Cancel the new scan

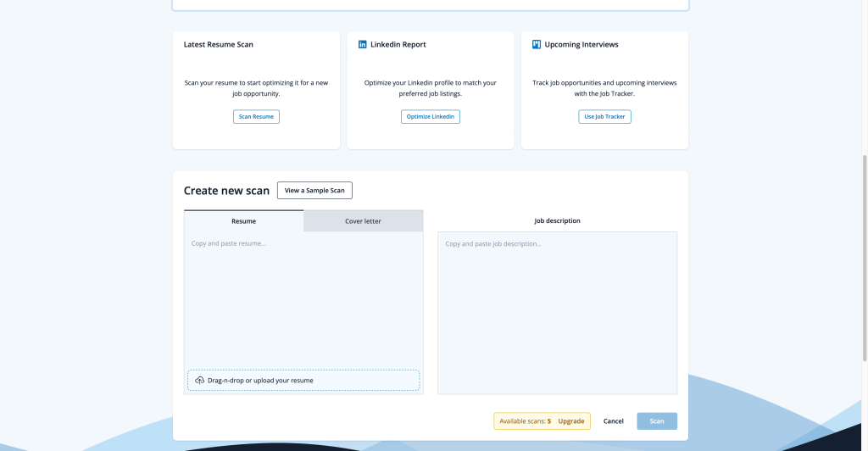tap(614, 421)
